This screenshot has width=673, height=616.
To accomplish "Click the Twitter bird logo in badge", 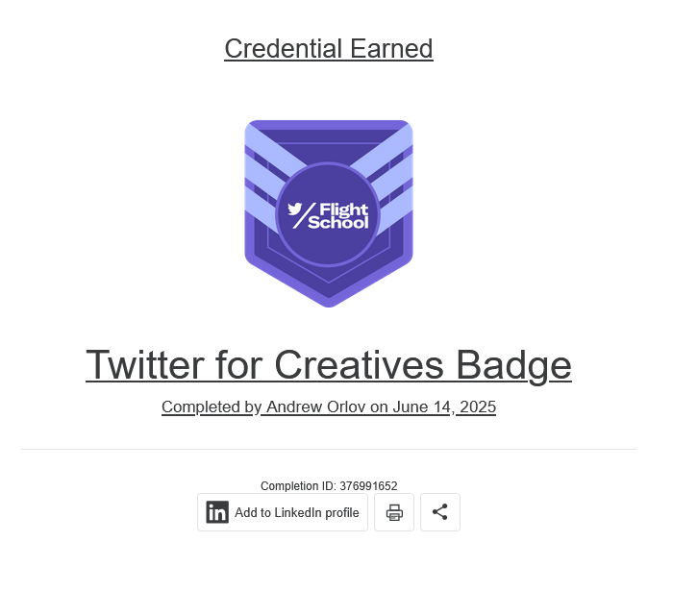I will pyautogui.click(x=295, y=209).
